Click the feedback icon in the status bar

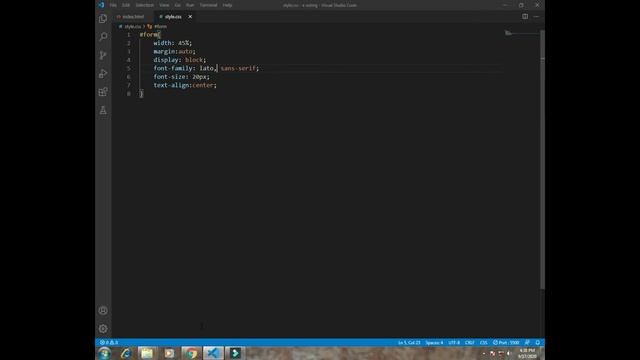[x=527, y=342]
